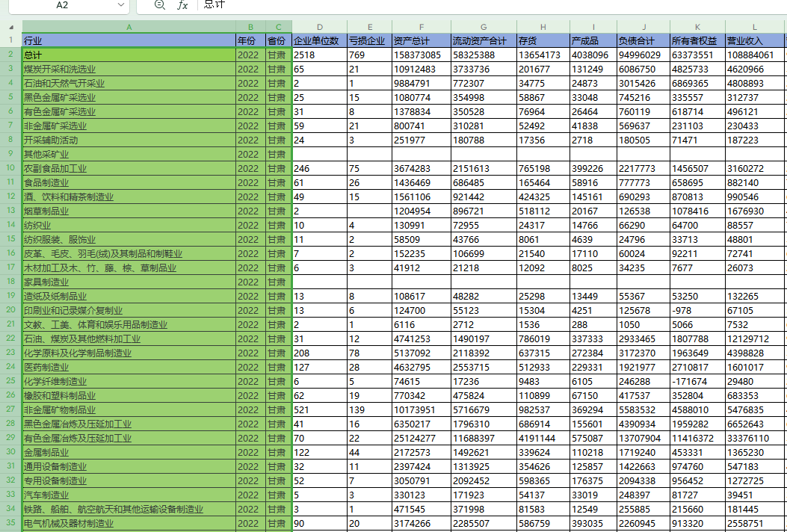Select column F header

click(422, 27)
